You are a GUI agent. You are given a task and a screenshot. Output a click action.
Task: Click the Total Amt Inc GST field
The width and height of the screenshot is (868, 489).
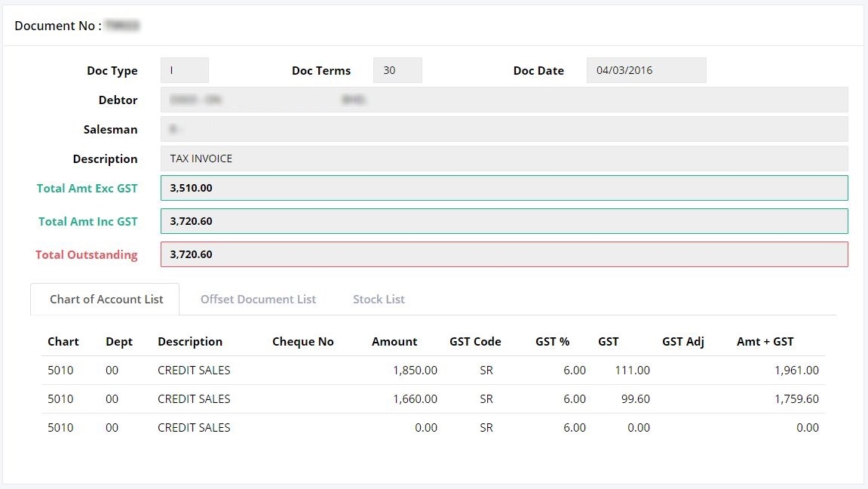pyautogui.click(x=504, y=221)
